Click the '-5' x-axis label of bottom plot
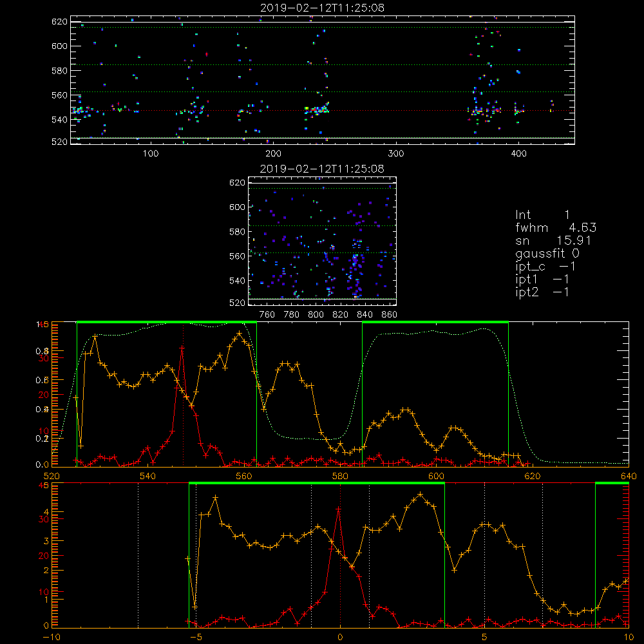Viewport: 644px width, 644px height. click(x=196, y=637)
